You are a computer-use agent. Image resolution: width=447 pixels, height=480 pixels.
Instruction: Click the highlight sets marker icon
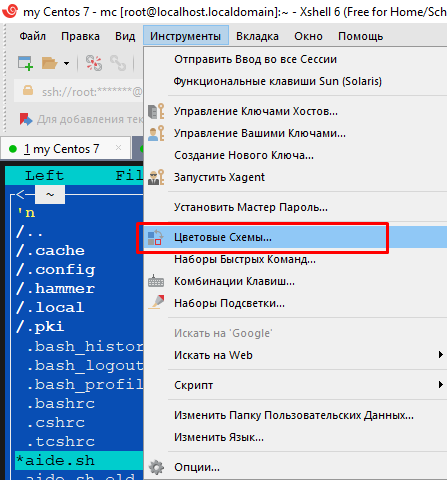point(156,302)
